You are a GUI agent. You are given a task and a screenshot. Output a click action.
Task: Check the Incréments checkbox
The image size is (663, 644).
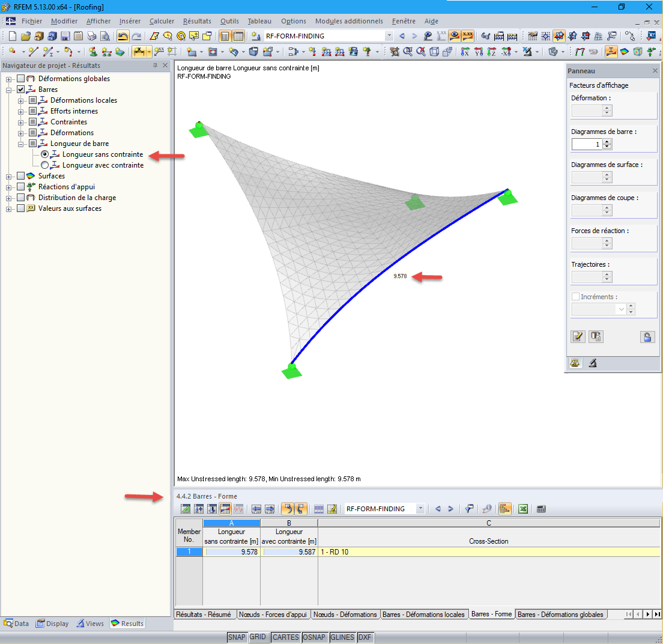pyautogui.click(x=575, y=296)
